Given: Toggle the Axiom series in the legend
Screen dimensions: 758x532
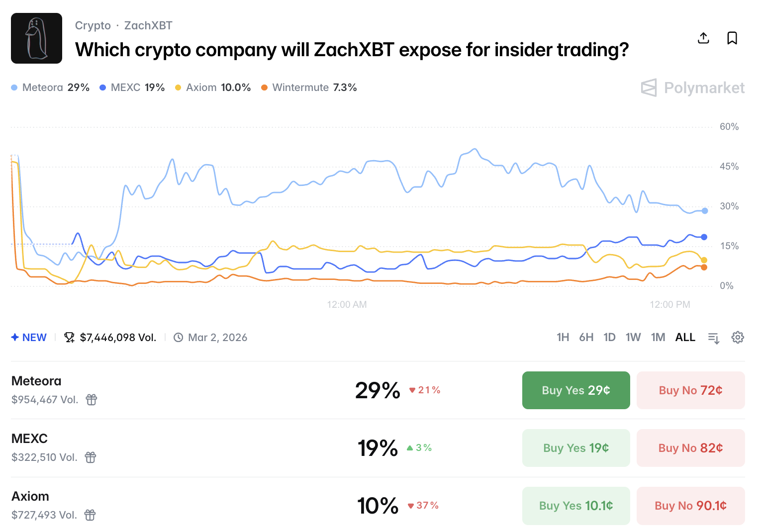Looking at the screenshot, I should point(178,87).
